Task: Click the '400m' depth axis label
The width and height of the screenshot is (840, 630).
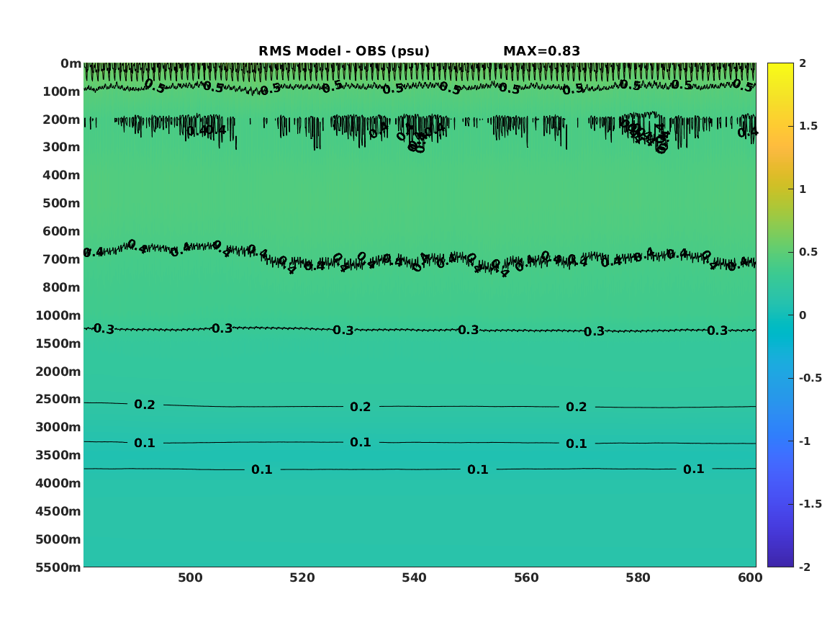Action: pyautogui.click(x=62, y=175)
